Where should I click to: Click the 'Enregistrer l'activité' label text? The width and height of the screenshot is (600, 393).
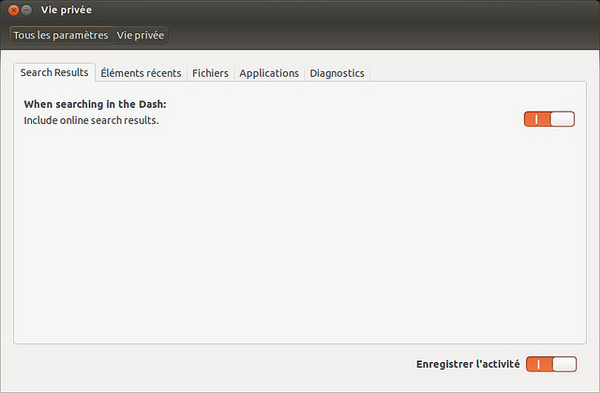point(468,364)
